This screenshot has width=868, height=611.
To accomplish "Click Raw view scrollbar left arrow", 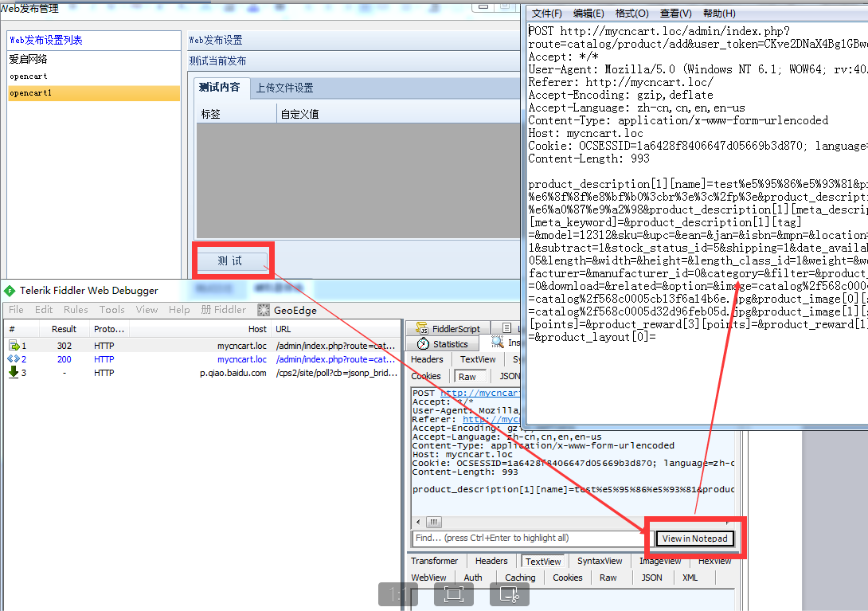I will [418, 522].
